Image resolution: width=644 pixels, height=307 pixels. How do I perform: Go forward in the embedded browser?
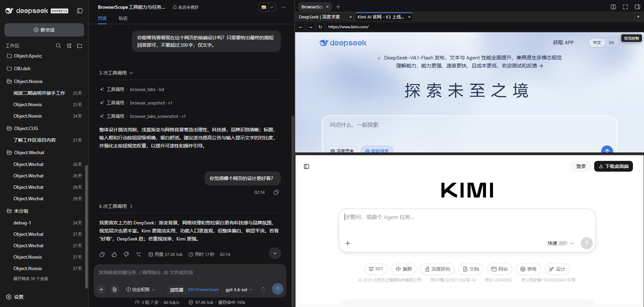coord(311,27)
